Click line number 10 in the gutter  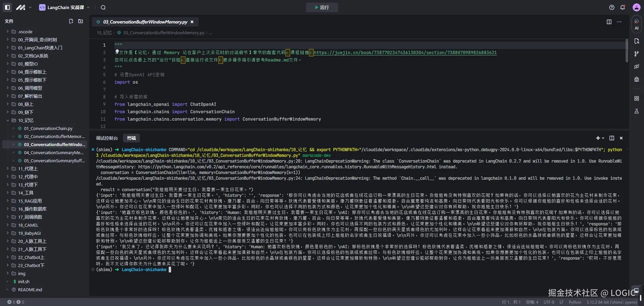[x=103, y=112]
